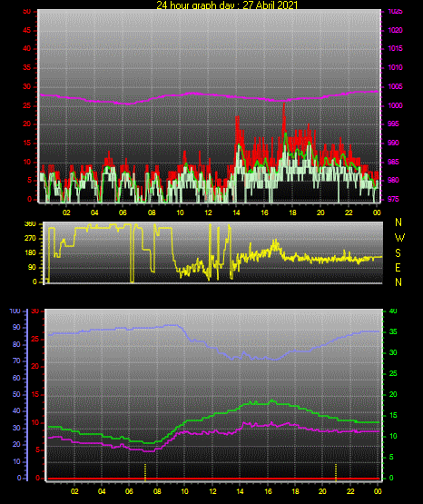Image resolution: width=423 pixels, height=504 pixels.
Task: Click the red 50 wind speed label
Action: [27, 12]
